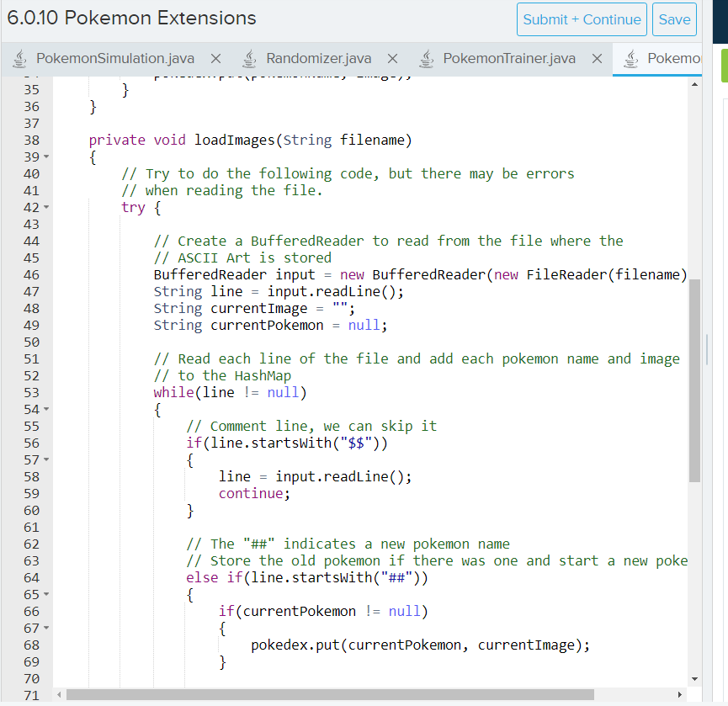This screenshot has width=728, height=706.
Task: Close the Randomizer.java tab
Action: click(393, 59)
